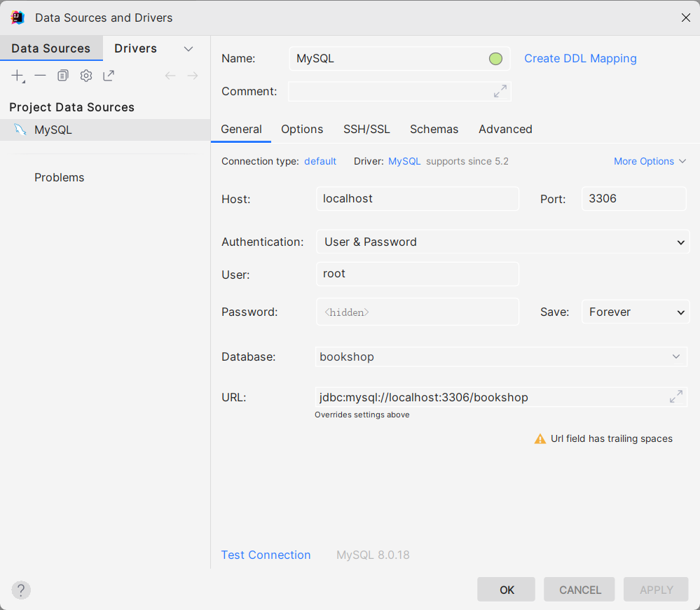Focus the URL field with jdbc address
The width and height of the screenshot is (700, 610).
click(501, 396)
